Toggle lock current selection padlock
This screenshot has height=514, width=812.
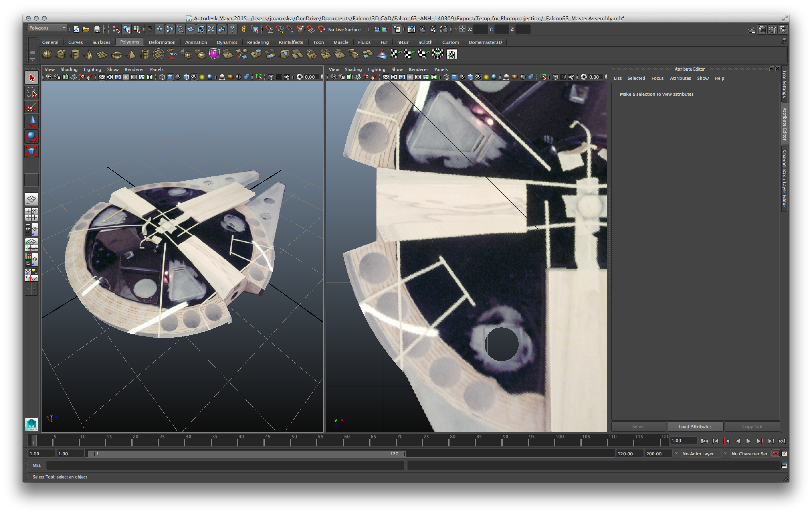(x=244, y=29)
